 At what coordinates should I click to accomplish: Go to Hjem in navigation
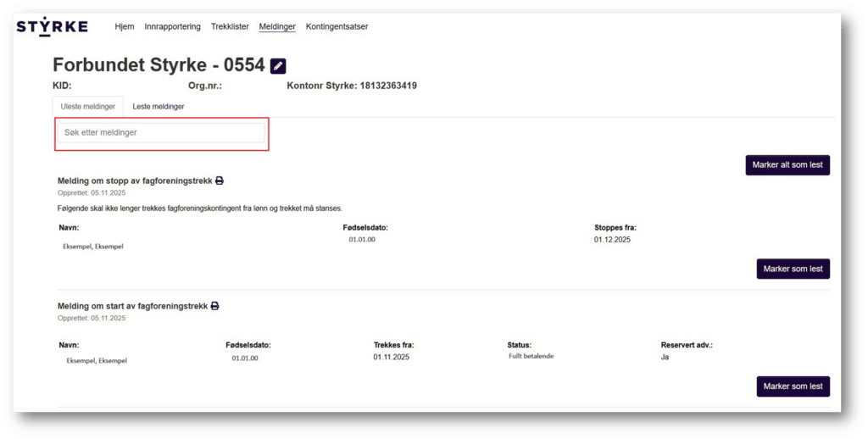point(125,26)
